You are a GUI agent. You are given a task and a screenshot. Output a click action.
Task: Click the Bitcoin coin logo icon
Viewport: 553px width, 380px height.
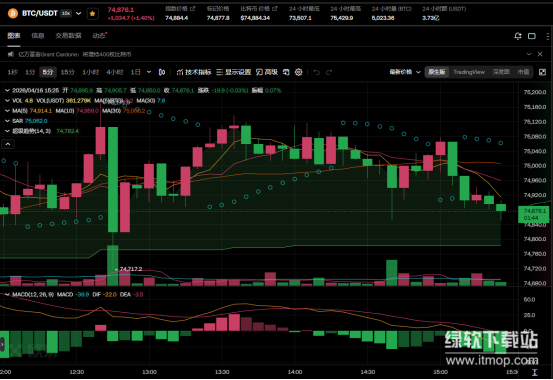point(13,13)
